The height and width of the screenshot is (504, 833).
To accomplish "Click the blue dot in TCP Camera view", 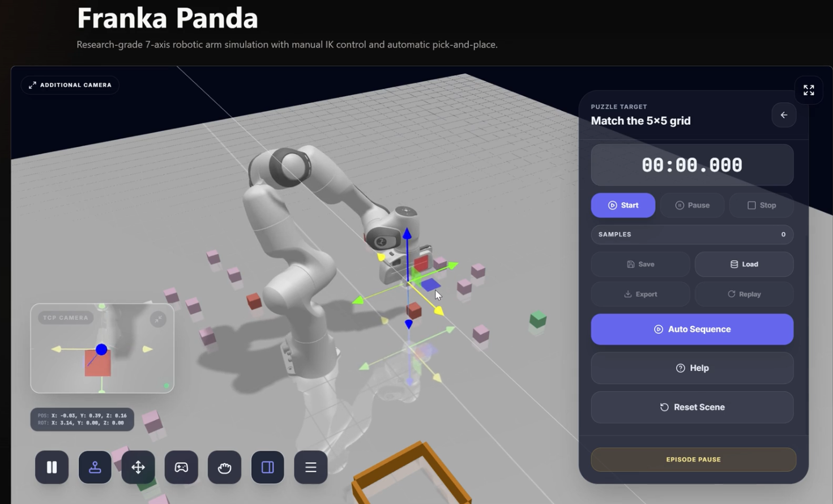I will pos(101,350).
